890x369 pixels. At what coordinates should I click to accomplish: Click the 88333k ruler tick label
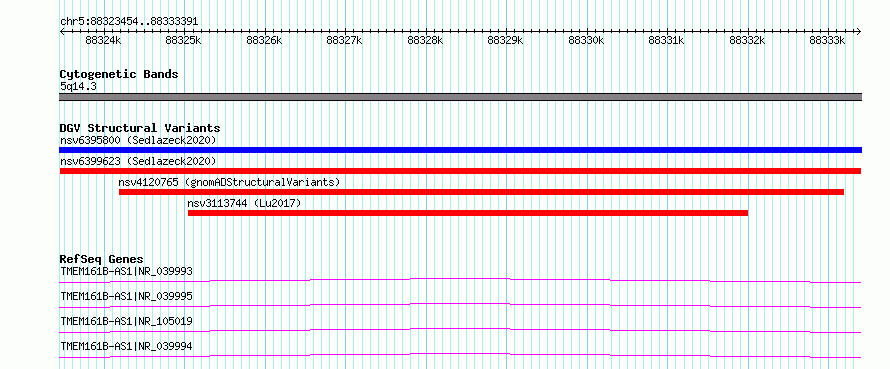[x=828, y=40]
